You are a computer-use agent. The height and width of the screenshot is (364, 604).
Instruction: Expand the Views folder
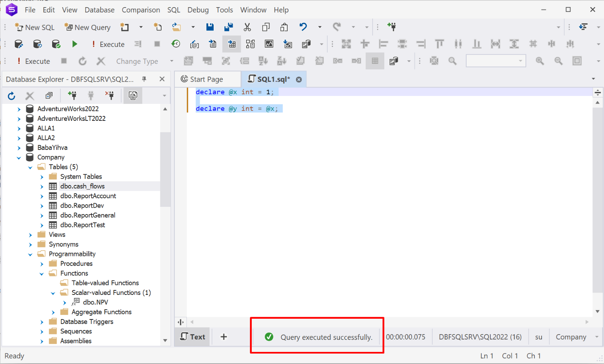tap(31, 235)
